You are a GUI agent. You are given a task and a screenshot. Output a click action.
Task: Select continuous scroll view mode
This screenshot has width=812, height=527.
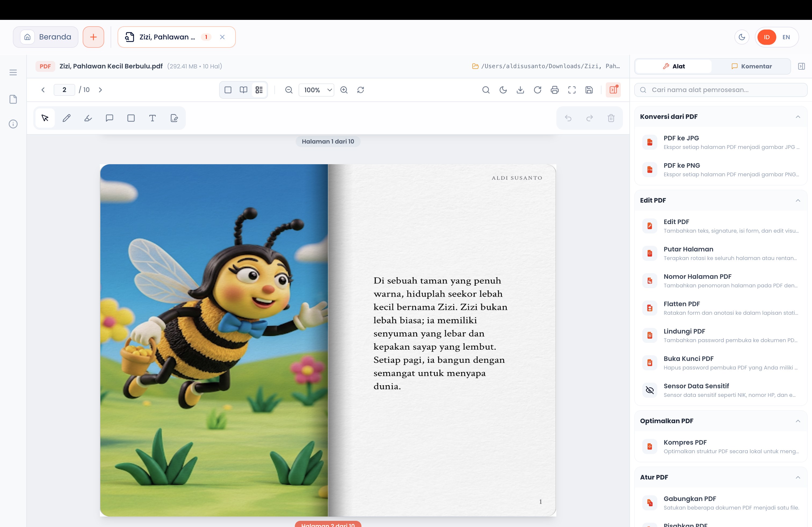[x=259, y=90]
